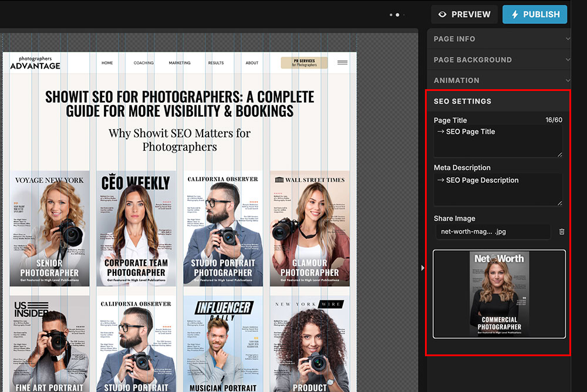This screenshot has height=392, width=587.
Task: Select the CEO Weekly Corporate Team Photographer cover
Action: pyautogui.click(x=136, y=228)
